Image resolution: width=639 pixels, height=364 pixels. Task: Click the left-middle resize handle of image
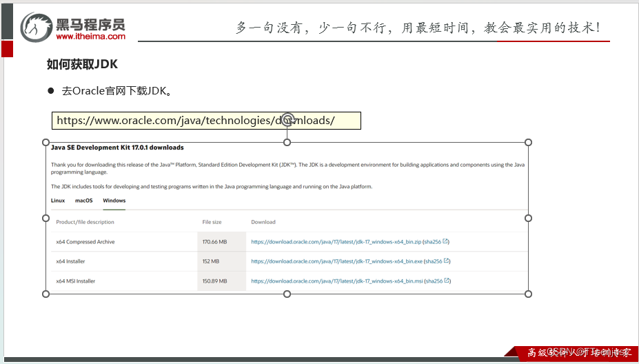pyautogui.click(x=46, y=218)
